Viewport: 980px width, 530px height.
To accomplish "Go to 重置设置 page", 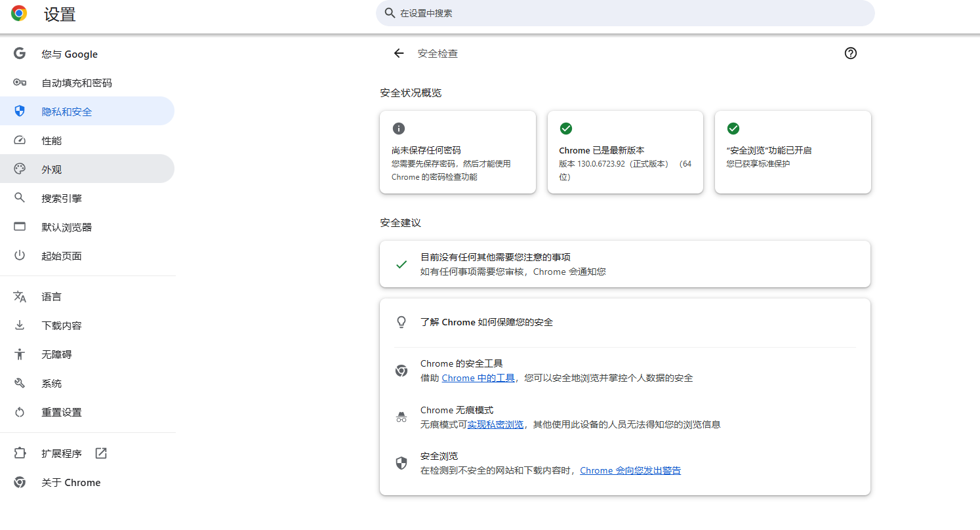I will (87, 412).
